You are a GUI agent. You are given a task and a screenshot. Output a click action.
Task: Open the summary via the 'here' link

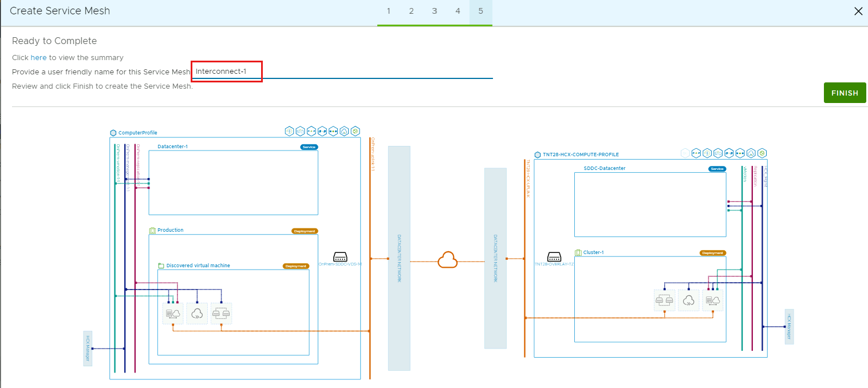click(x=38, y=57)
